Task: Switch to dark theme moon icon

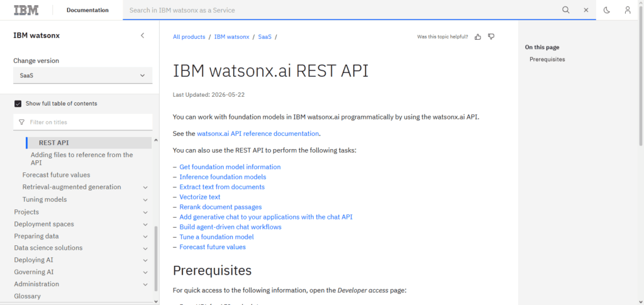Action: (x=607, y=10)
